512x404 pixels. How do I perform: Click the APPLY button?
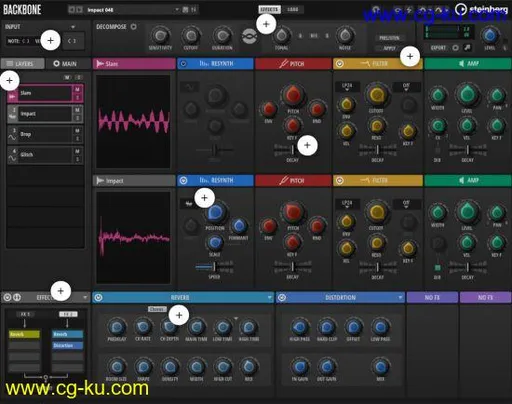(x=389, y=48)
